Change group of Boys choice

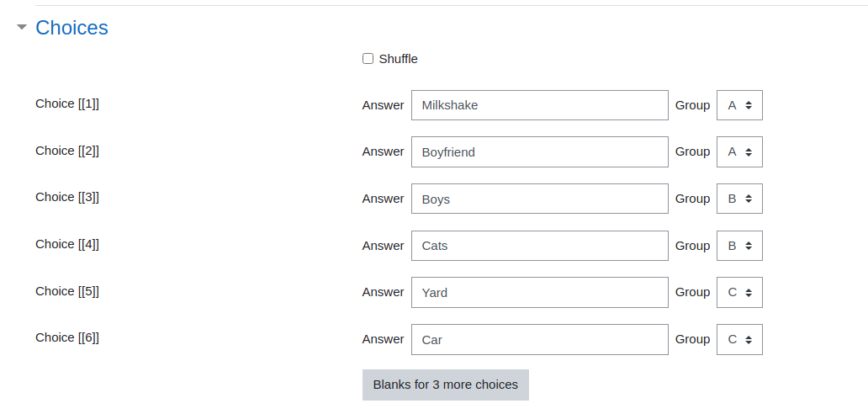(x=739, y=199)
